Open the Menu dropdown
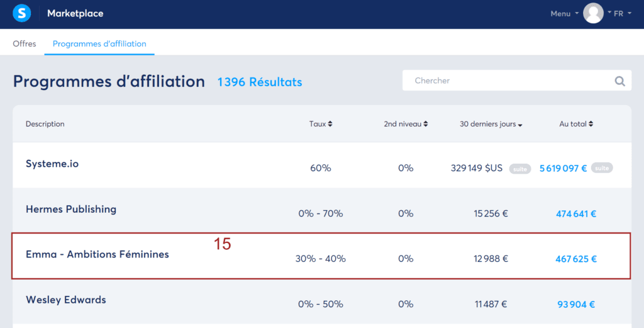Image resolution: width=644 pixels, height=328 pixels. point(564,14)
